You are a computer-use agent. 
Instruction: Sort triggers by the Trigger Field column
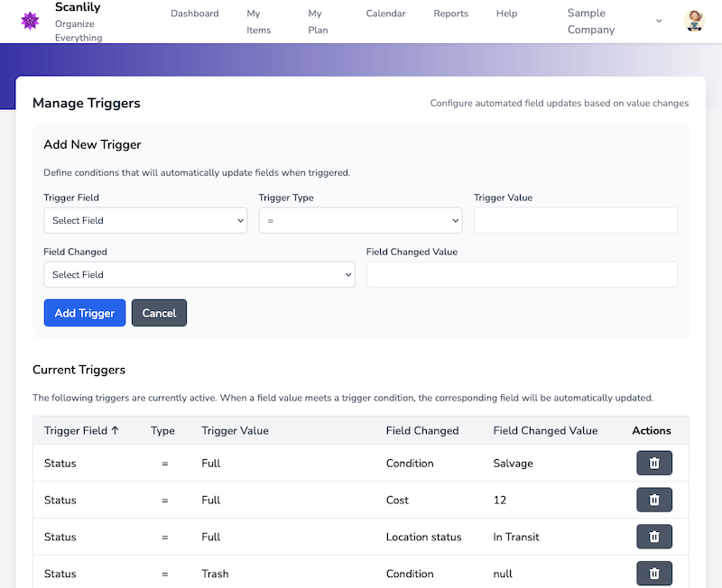[82, 431]
